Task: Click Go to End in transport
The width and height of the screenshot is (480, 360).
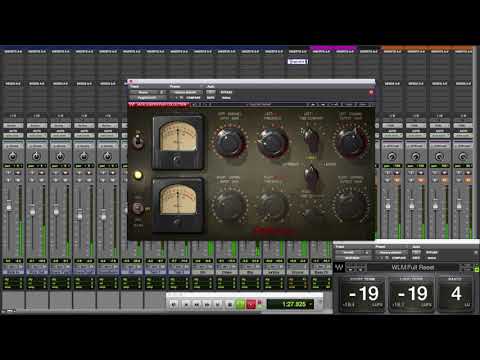Action: tap(217, 304)
